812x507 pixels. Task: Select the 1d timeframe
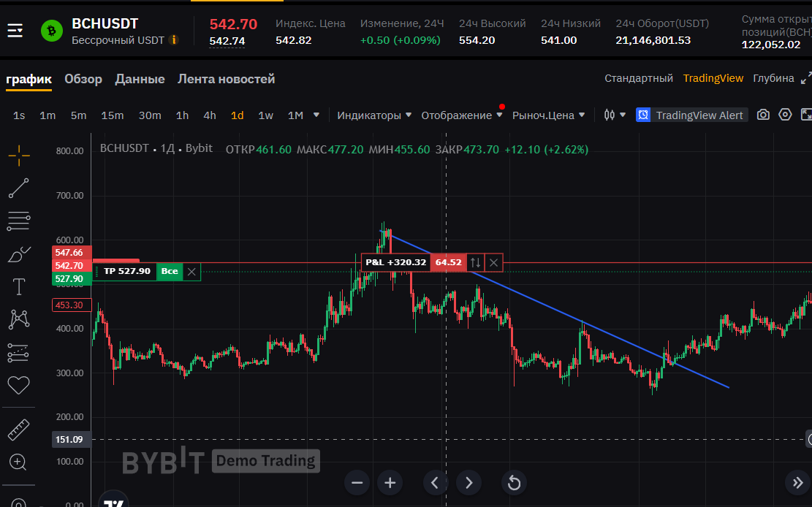pyautogui.click(x=238, y=115)
